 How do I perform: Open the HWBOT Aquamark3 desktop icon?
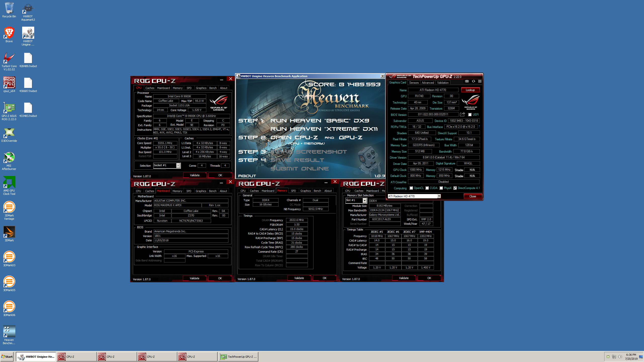coord(28,12)
